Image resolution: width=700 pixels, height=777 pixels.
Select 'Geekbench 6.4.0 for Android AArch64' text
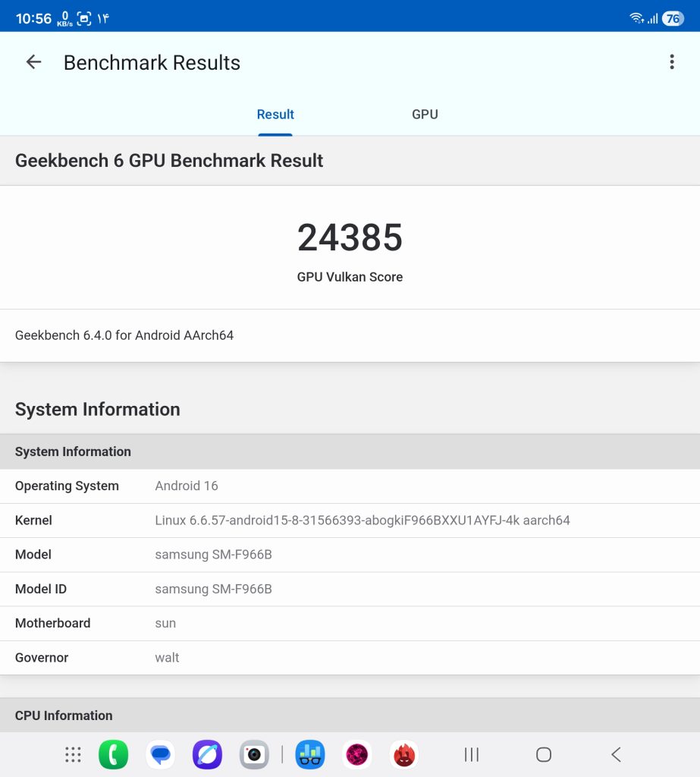(124, 335)
